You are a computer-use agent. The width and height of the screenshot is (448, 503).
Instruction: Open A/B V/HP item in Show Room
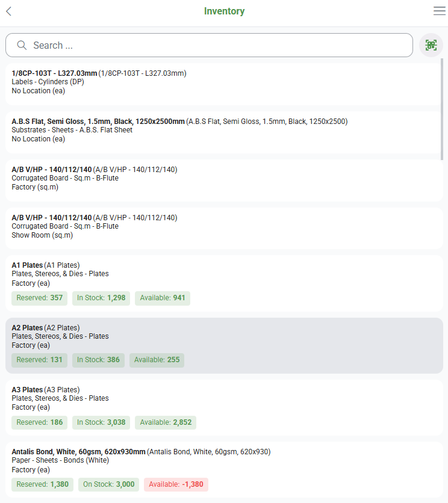click(x=224, y=228)
